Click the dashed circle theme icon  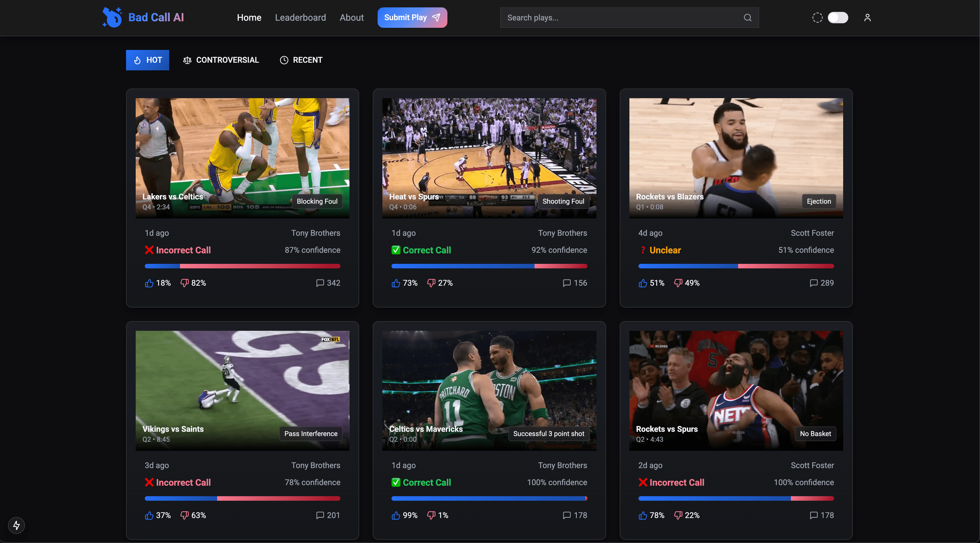pyautogui.click(x=817, y=18)
